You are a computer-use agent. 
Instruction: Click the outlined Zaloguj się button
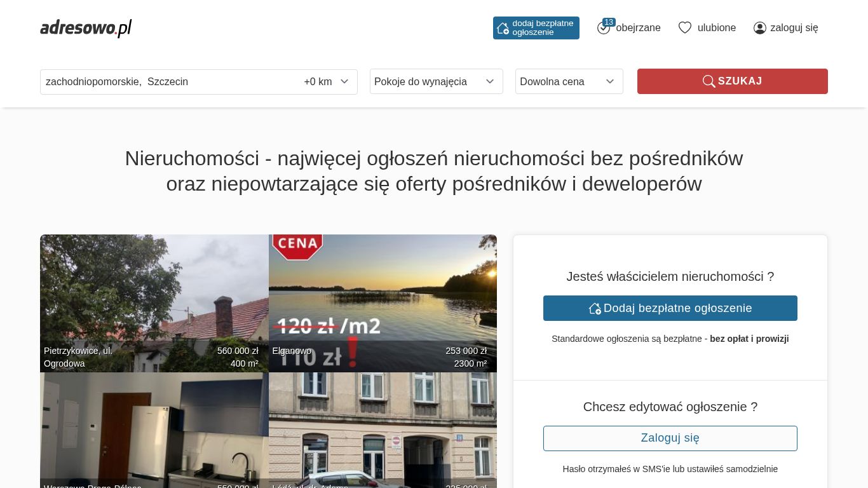coord(670,438)
